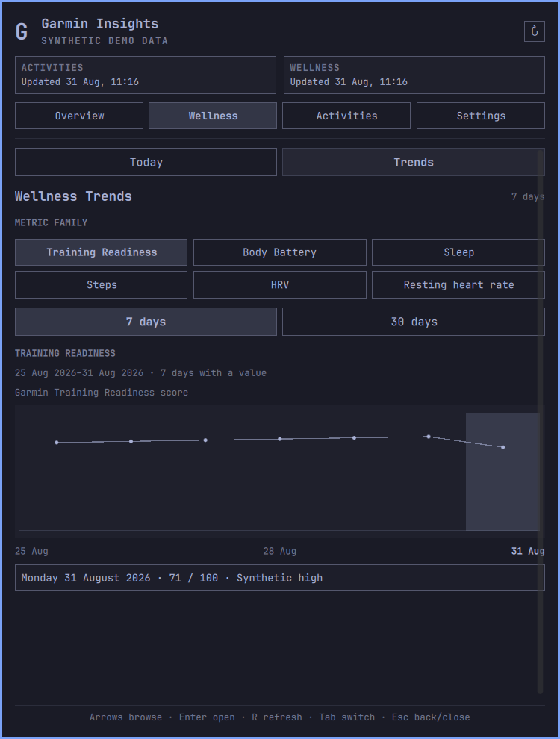Choose the Resting heart rate metric
Viewport: 560px width, 739px height.
click(458, 284)
